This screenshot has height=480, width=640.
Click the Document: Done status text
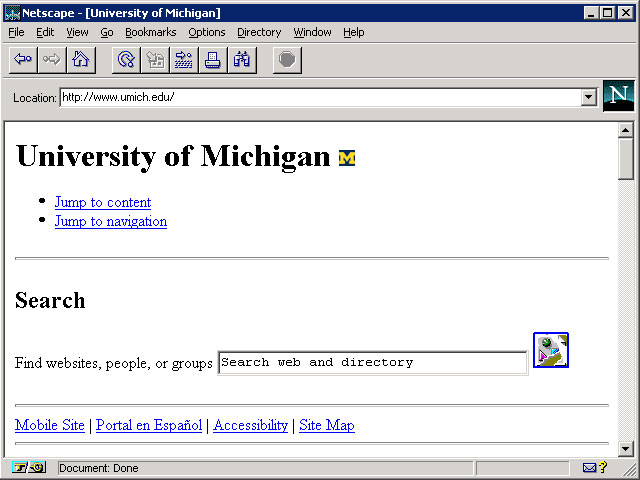98,468
